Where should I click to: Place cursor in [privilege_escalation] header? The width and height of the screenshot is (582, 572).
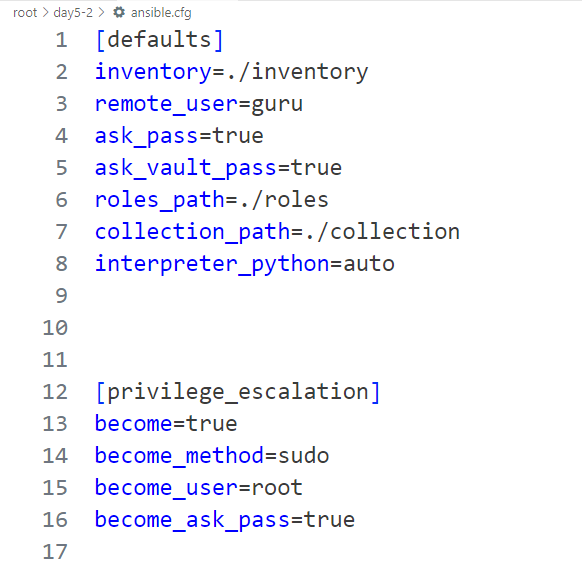click(238, 392)
